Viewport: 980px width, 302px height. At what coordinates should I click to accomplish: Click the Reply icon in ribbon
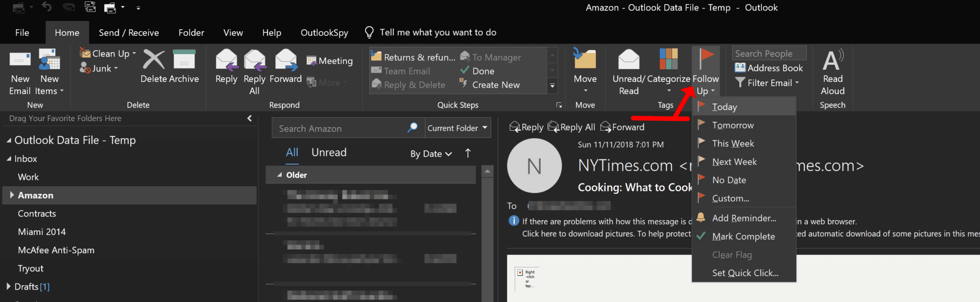226,59
